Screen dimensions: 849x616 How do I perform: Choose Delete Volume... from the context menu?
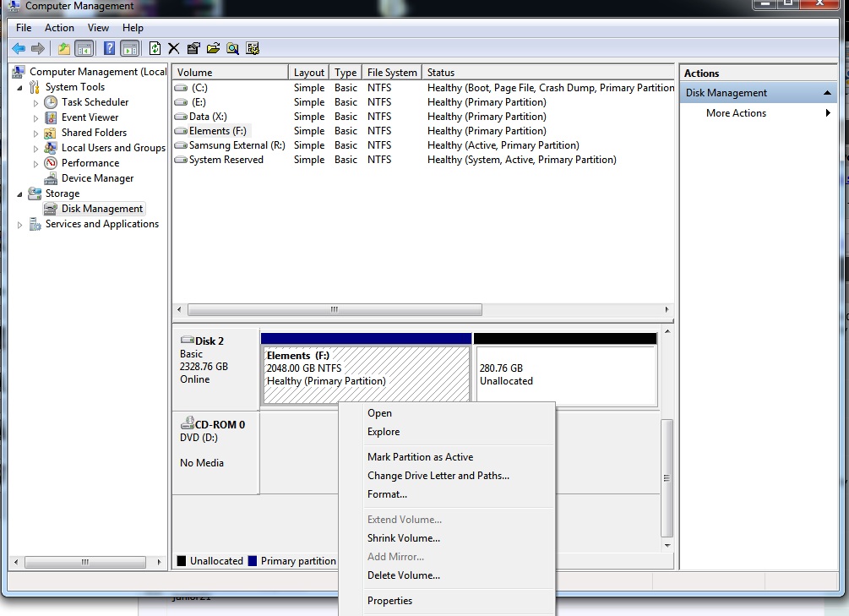(447, 575)
